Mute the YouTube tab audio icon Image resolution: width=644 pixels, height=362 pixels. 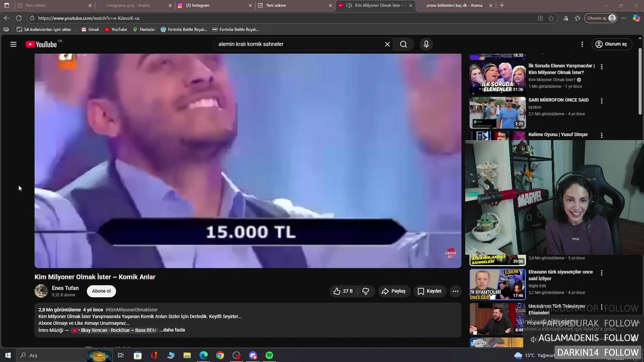[x=349, y=6]
